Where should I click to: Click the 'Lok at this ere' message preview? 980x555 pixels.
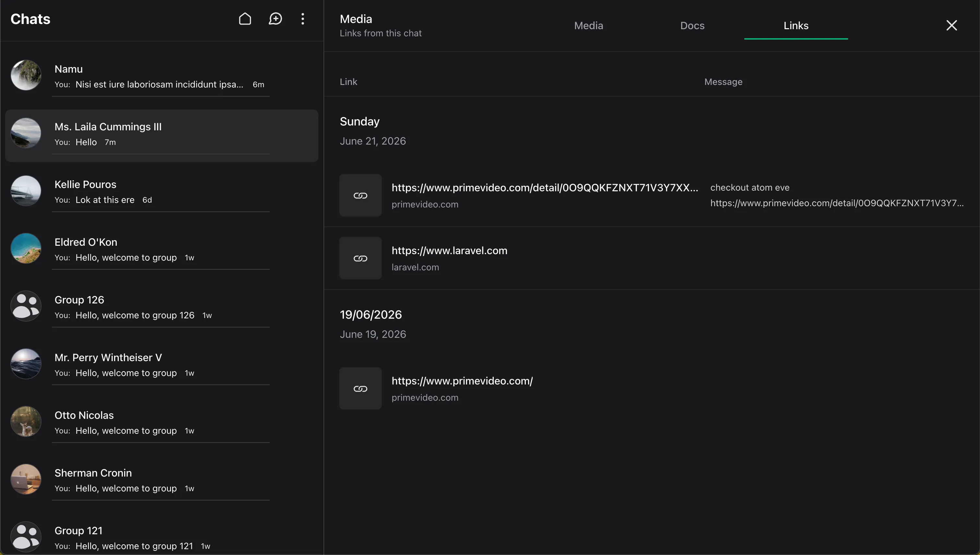[105, 200]
